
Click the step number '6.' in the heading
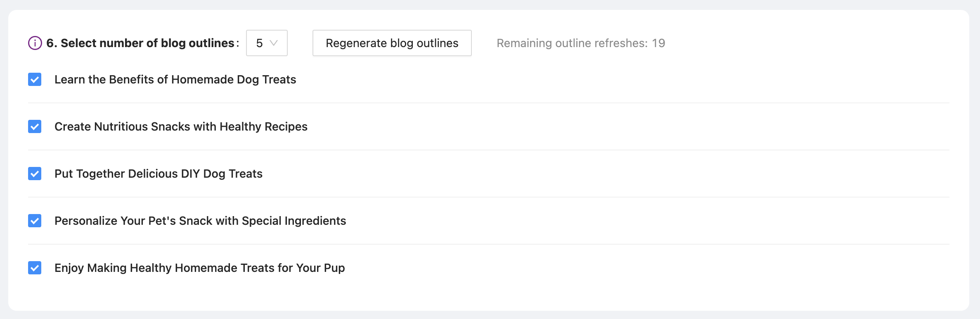pos(52,43)
